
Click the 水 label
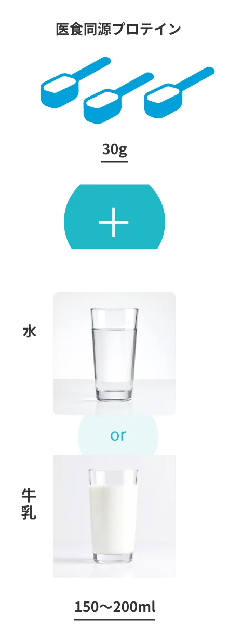click(x=30, y=331)
